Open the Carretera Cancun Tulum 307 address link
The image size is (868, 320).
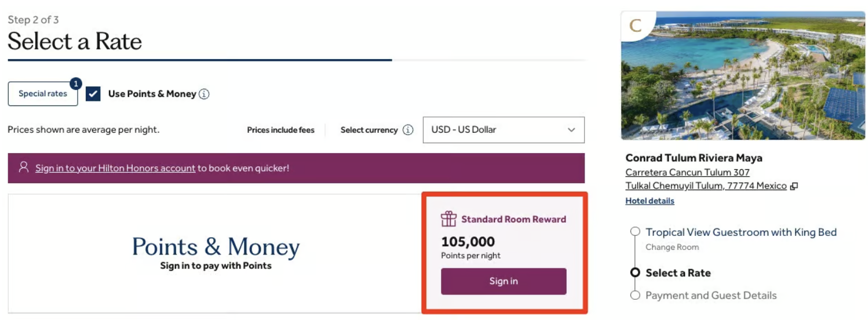[x=687, y=172]
